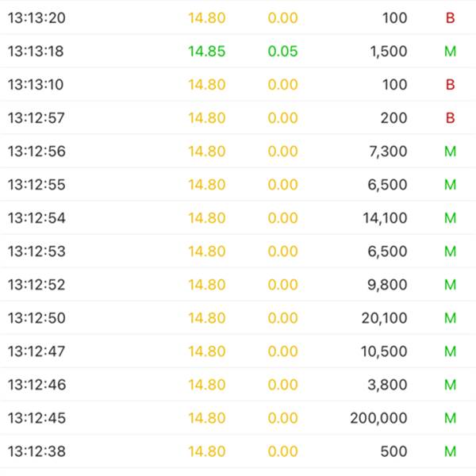Click the 7,300 volume value
Image resolution: width=476 pixels, height=476 pixels.
388,152
